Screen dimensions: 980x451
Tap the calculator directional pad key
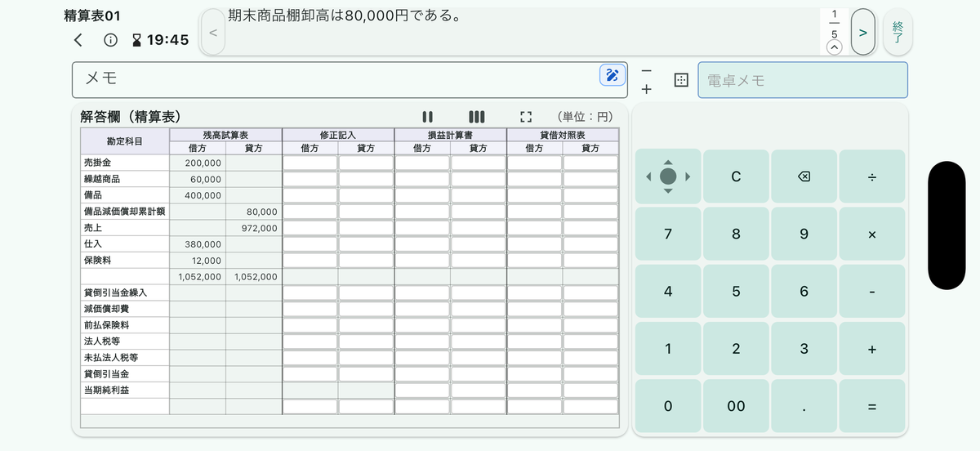click(668, 176)
